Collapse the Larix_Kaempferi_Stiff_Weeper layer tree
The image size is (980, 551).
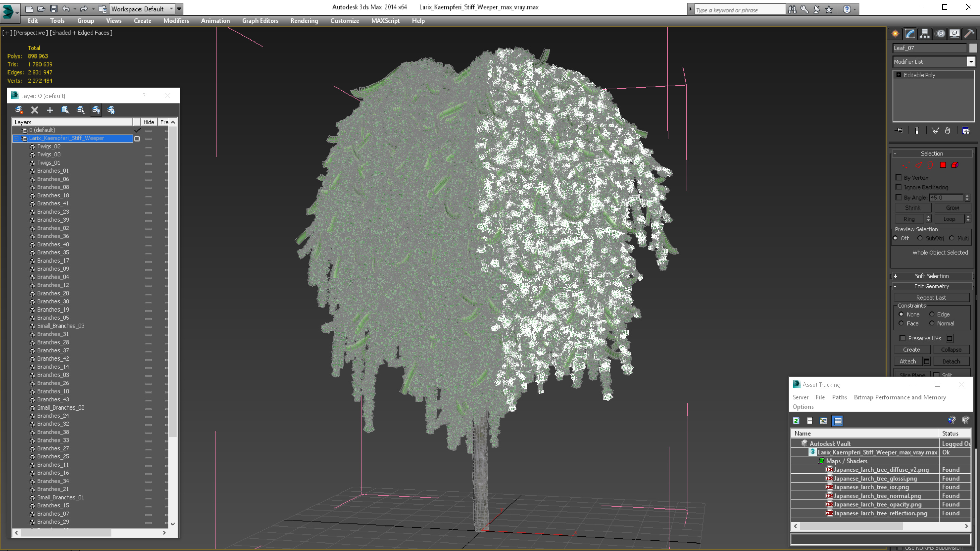(x=16, y=138)
